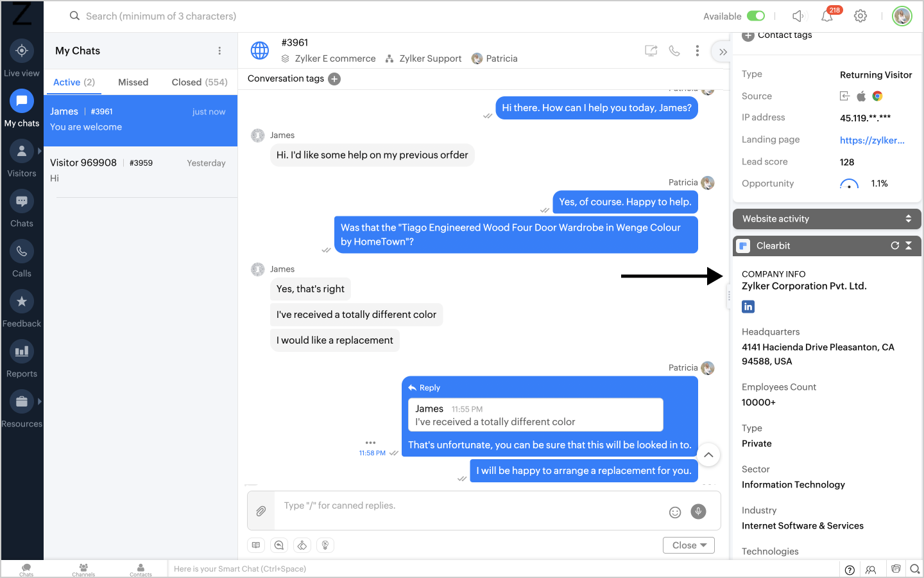Open the Chats history sidebar icon
The width and height of the screenshot is (924, 578).
point(22,208)
